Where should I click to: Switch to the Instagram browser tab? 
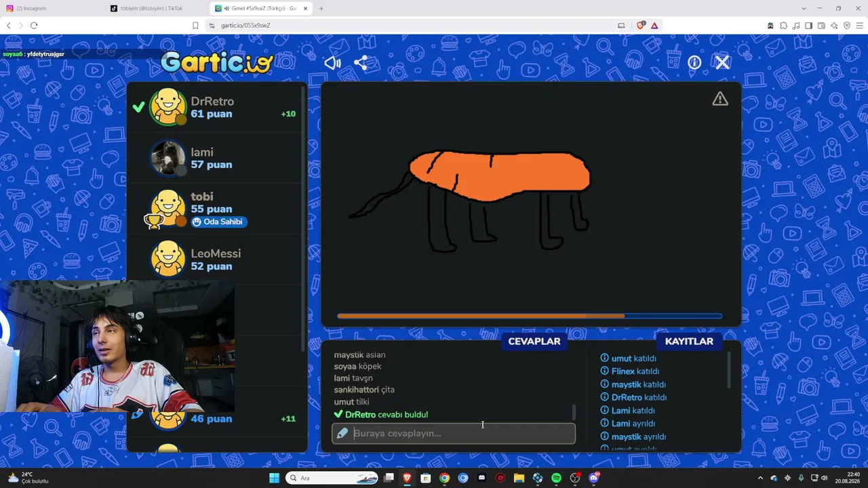tap(53, 8)
